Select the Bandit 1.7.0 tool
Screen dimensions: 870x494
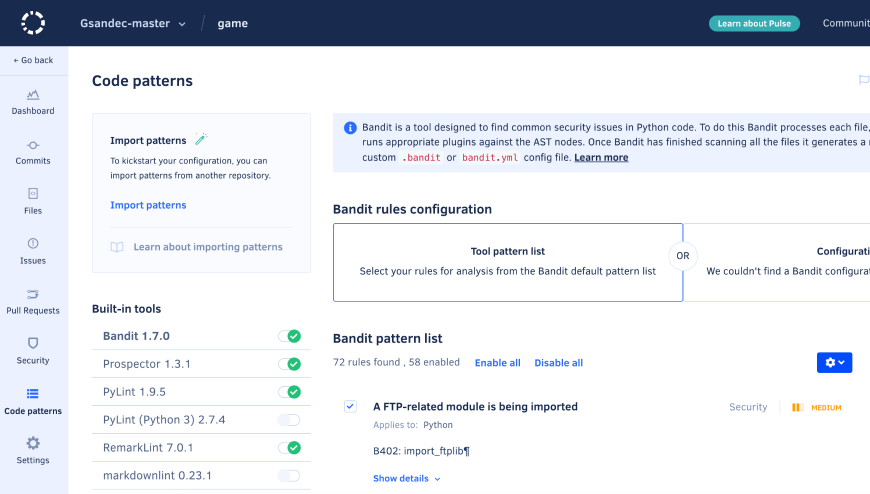pyautogui.click(x=136, y=336)
